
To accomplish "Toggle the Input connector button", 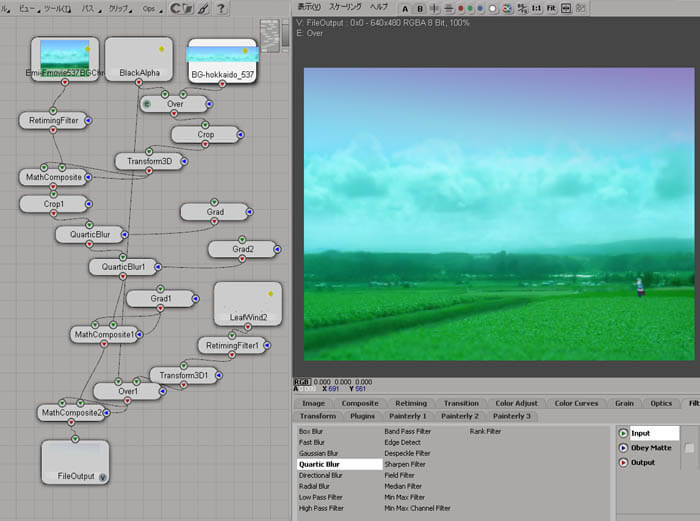I will (x=623, y=433).
